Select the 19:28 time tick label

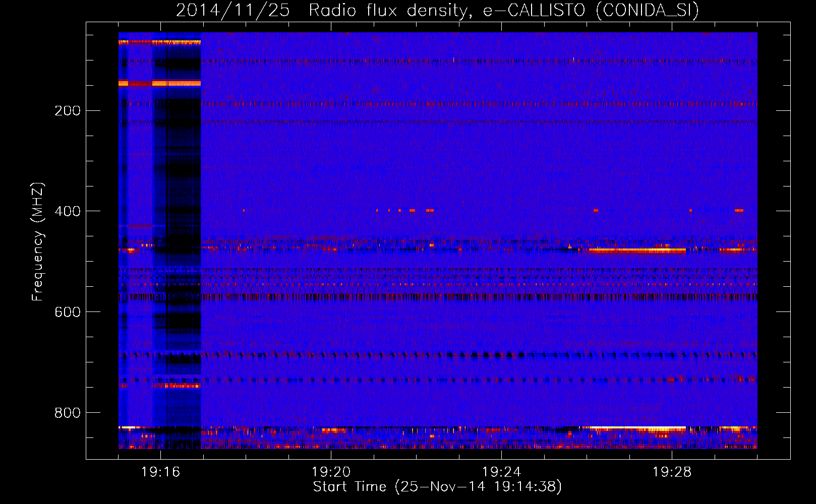tap(672, 472)
